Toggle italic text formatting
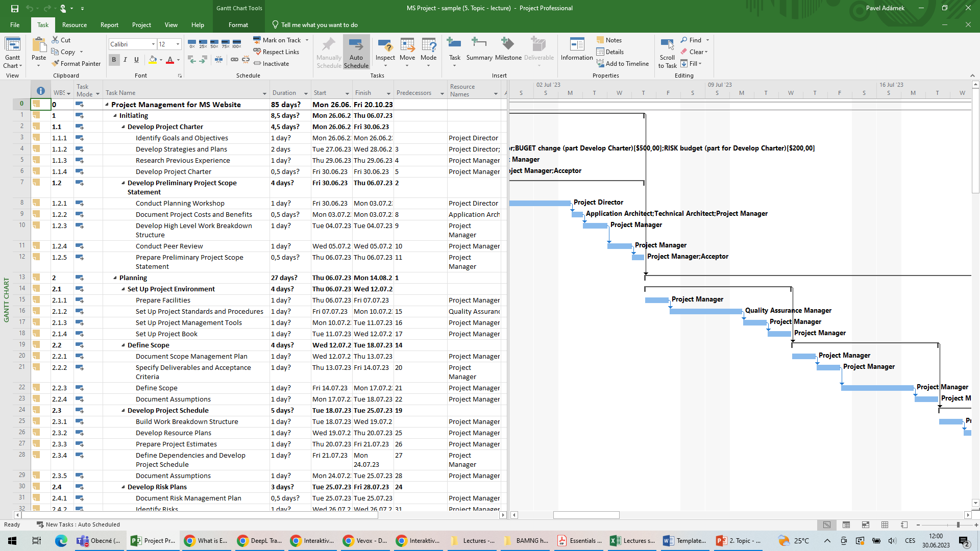The image size is (980, 551). [x=125, y=60]
